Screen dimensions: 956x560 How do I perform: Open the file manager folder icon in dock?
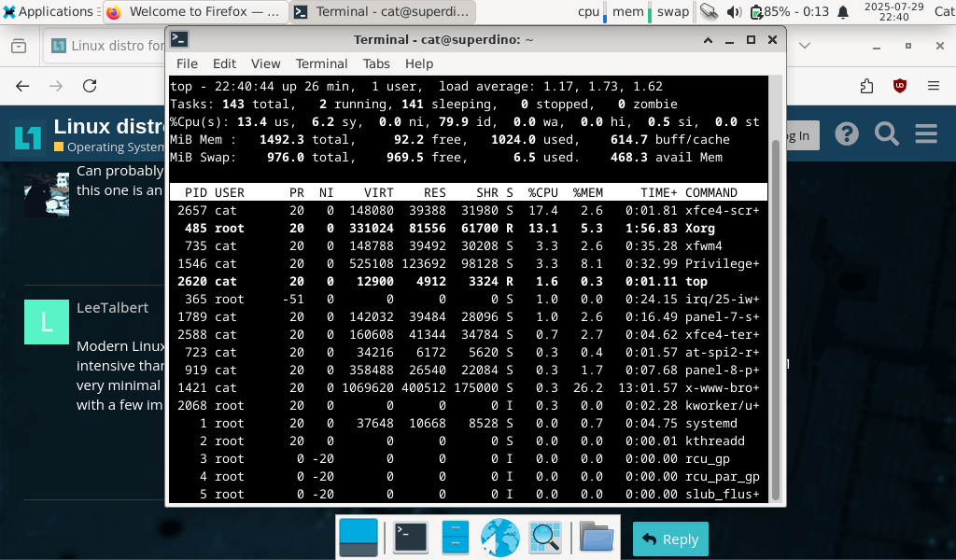click(x=596, y=537)
